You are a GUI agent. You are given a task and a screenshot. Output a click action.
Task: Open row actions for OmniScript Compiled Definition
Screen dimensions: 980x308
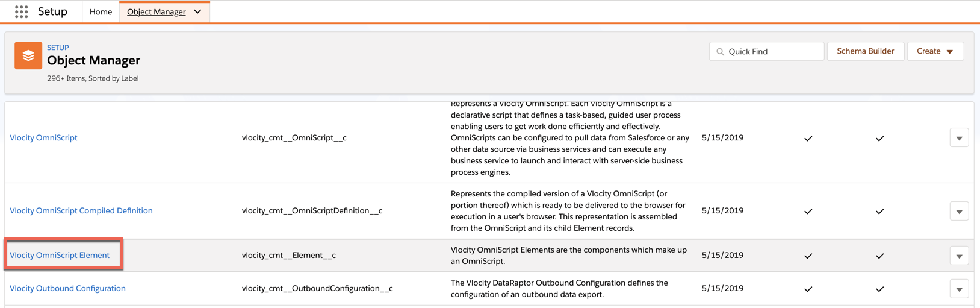coord(959,211)
